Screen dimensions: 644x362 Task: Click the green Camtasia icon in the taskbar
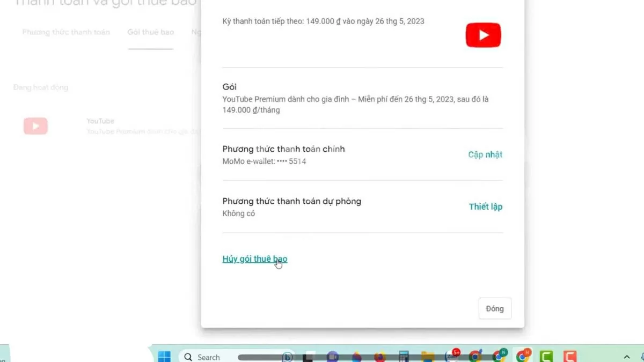tap(546, 357)
